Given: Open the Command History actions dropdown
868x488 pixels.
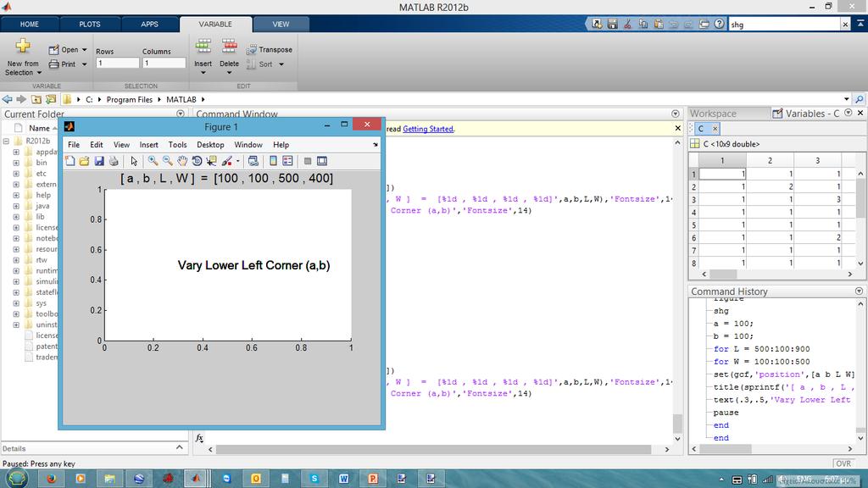Looking at the screenshot, I should click(x=859, y=291).
